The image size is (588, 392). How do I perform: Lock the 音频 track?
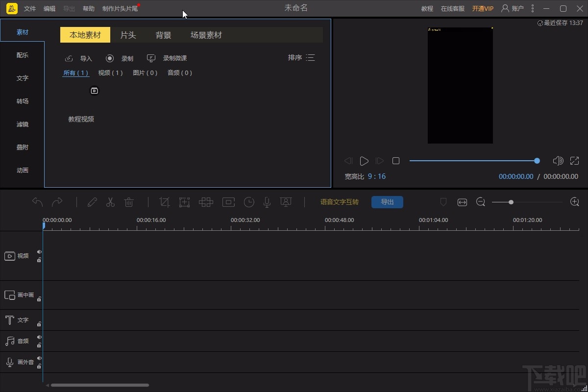[x=39, y=345]
